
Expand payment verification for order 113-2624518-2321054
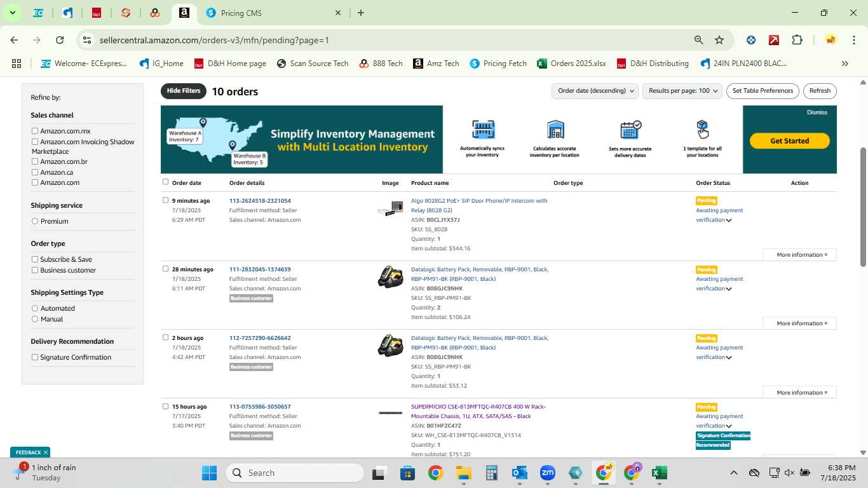pyautogui.click(x=729, y=220)
